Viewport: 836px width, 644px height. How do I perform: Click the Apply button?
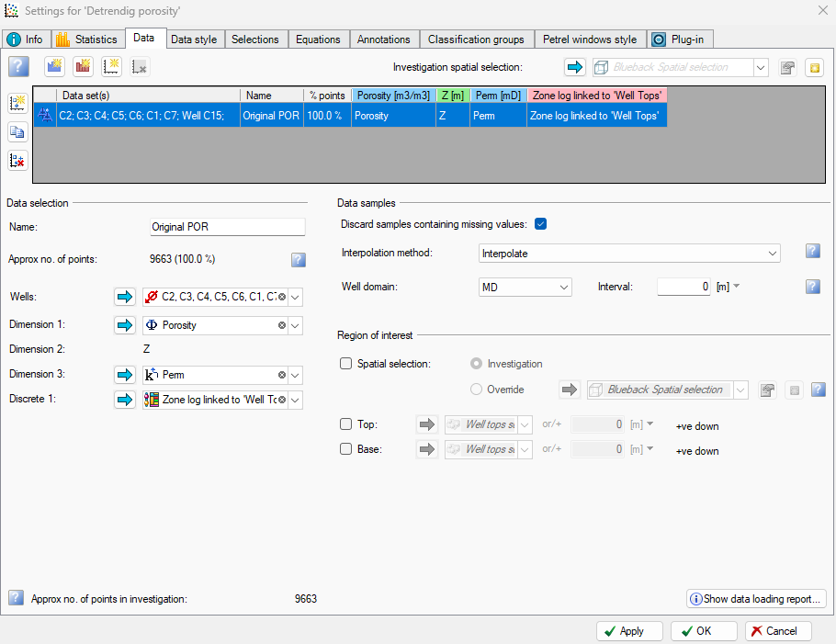(x=629, y=631)
